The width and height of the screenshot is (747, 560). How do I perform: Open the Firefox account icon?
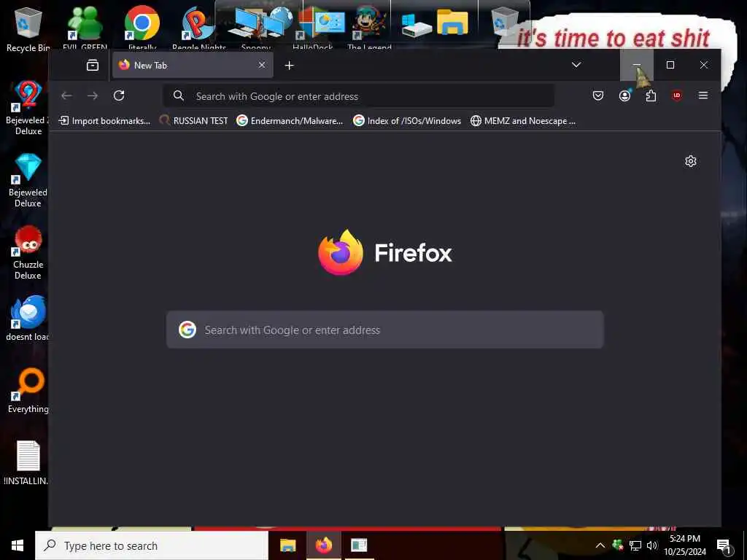click(x=624, y=96)
